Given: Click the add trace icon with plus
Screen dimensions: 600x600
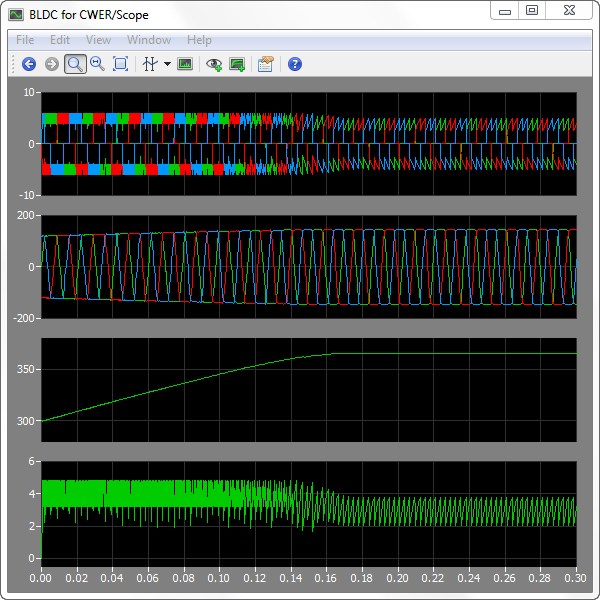Looking at the screenshot, I should coord(237,64).
